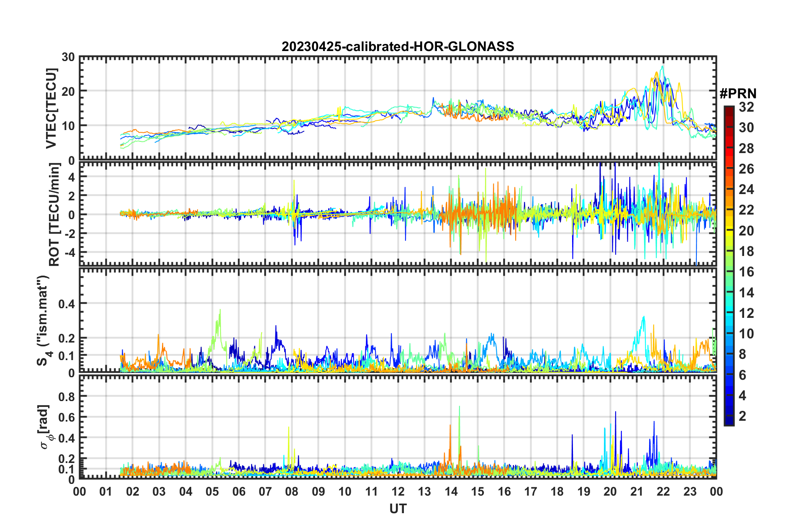Click the sigma phi [rad] axis label
The image size is (796, 532).
point(44,427)
